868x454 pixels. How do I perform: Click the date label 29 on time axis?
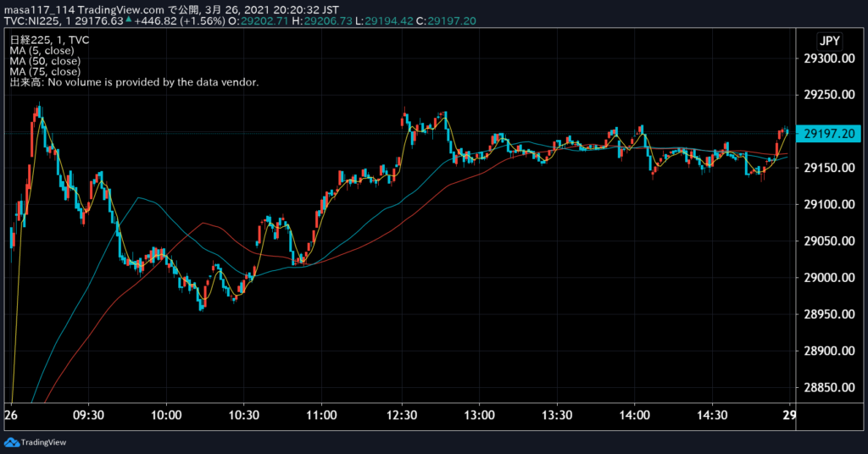tap(789, 415)
